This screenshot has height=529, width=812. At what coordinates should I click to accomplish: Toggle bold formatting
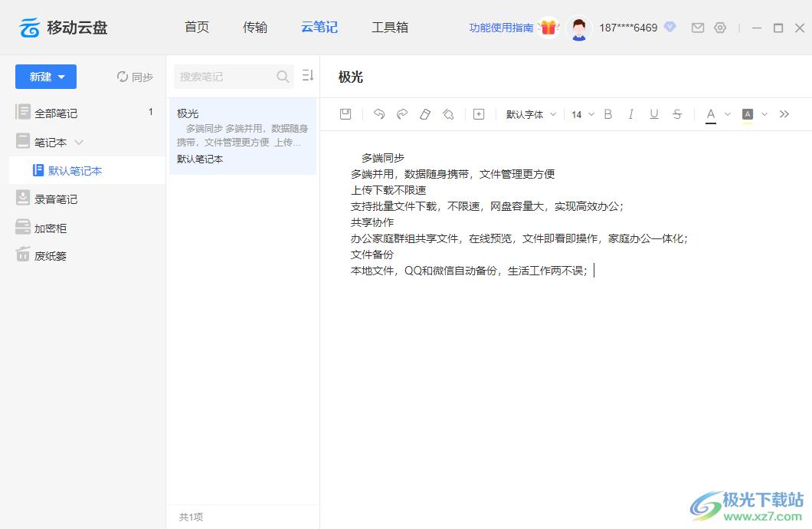point(608,114)
